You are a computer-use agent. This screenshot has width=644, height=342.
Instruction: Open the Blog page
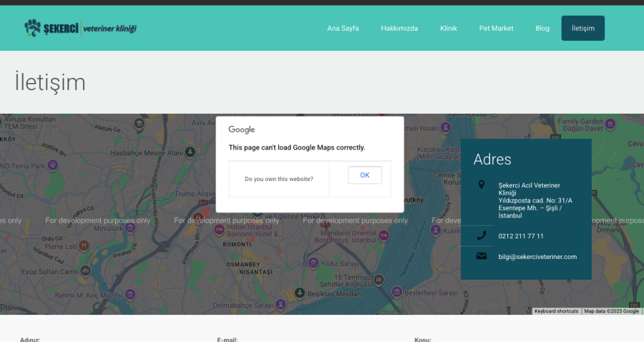[x=542, y=28]
